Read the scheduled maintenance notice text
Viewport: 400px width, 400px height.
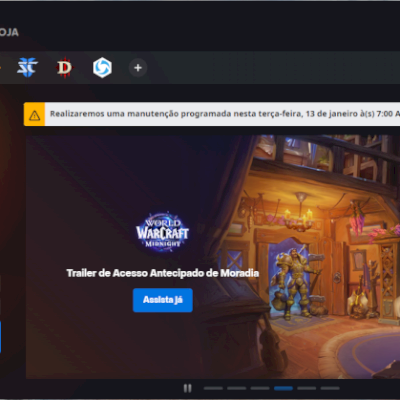pyautogui.click(x=225, y=114)
